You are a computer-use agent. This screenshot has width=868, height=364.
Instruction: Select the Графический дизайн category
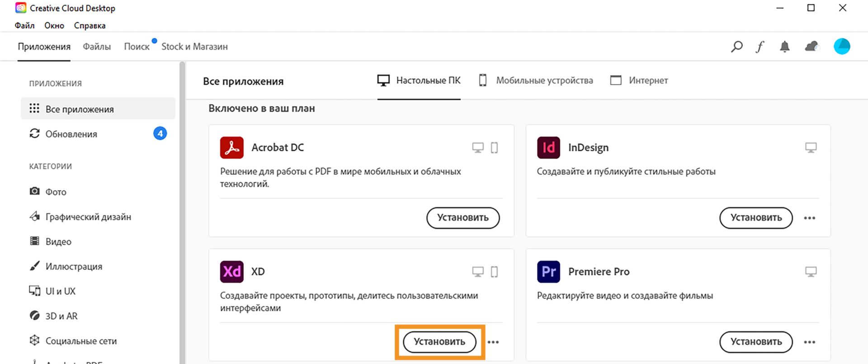88,217
